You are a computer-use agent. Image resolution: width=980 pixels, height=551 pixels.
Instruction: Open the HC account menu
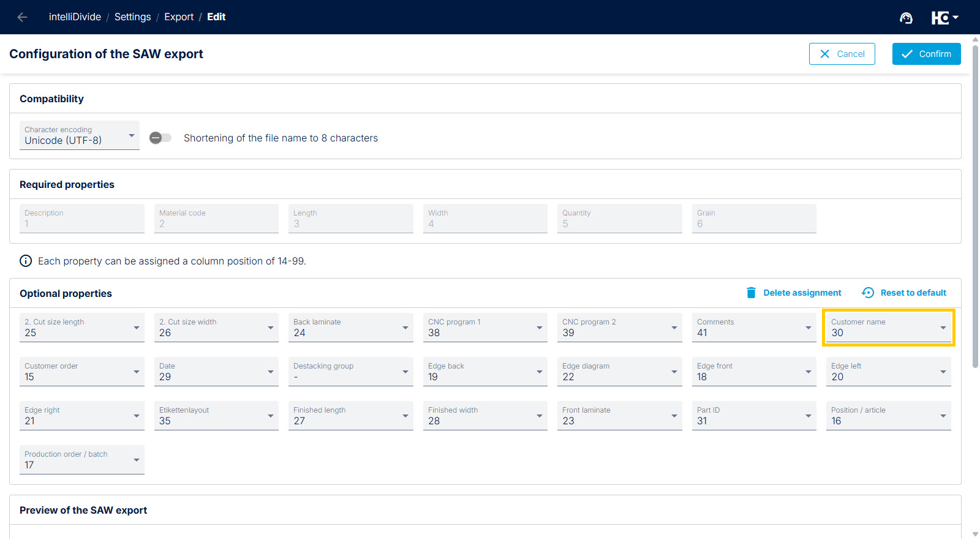click(944, 18)
